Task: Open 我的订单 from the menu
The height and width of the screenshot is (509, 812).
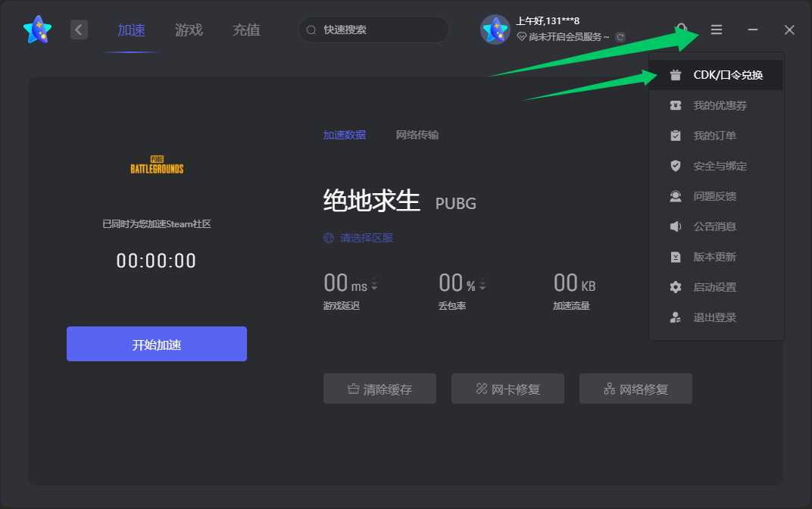Action: (716, 136)
